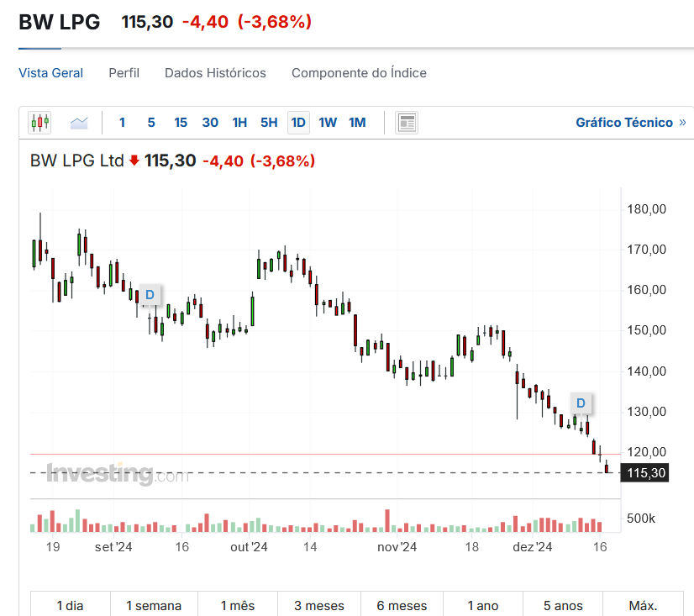Select the 1M interval

357,123
